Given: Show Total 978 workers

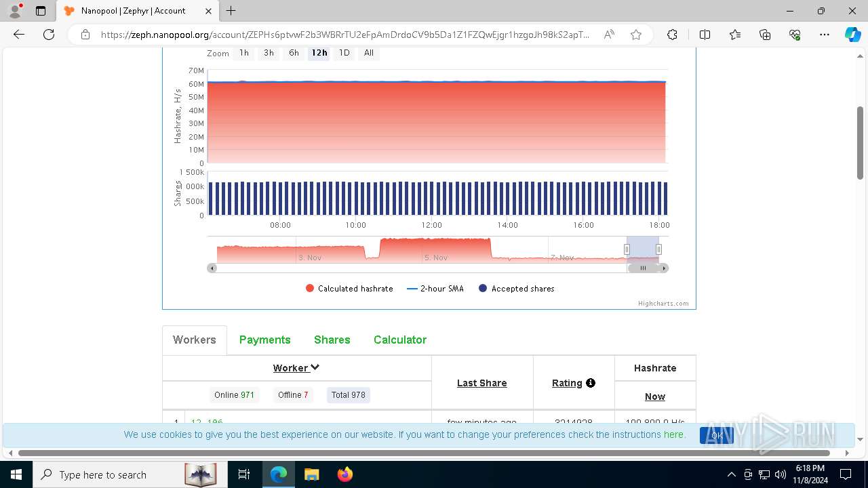Looking at the screenshot, I should coord(349,395).
